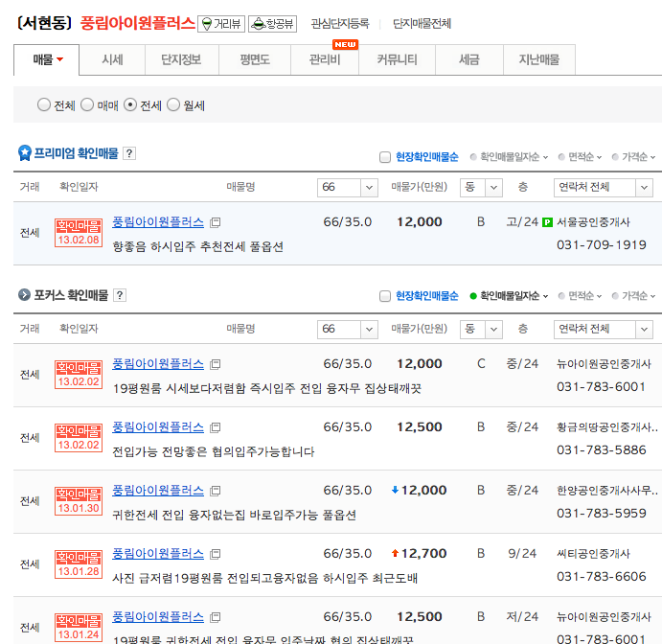Sort premium listings by 확인매물일자순

509,157
